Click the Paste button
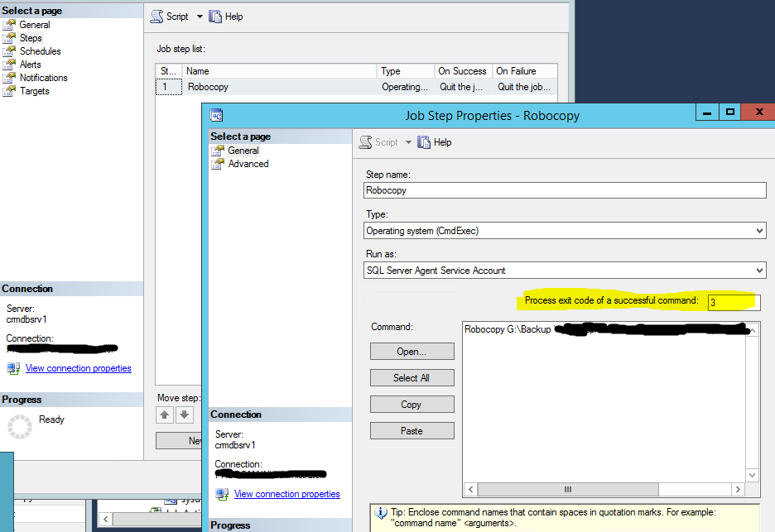Image resolution: width=775 pixels, height=532 pixels. (x=412, y=431)
